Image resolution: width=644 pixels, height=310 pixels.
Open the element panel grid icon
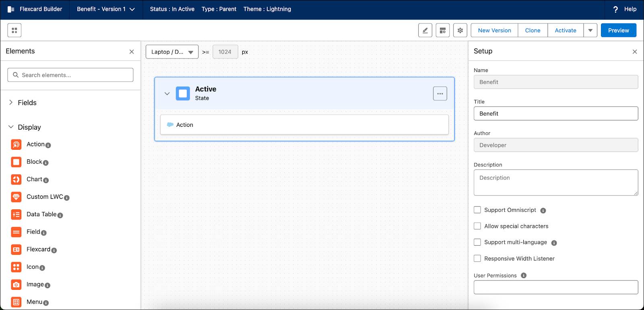coord(14,30)
